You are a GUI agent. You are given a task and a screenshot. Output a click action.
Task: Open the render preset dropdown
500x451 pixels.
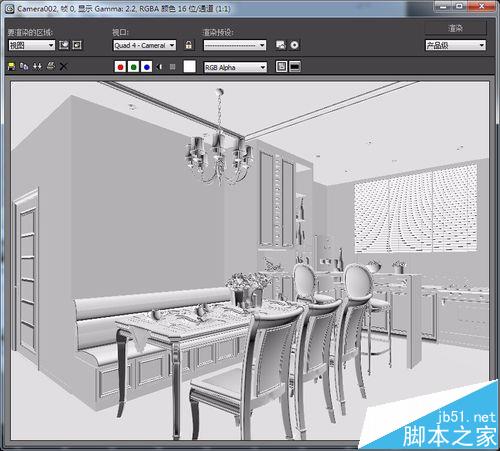(x=235, y=45)
